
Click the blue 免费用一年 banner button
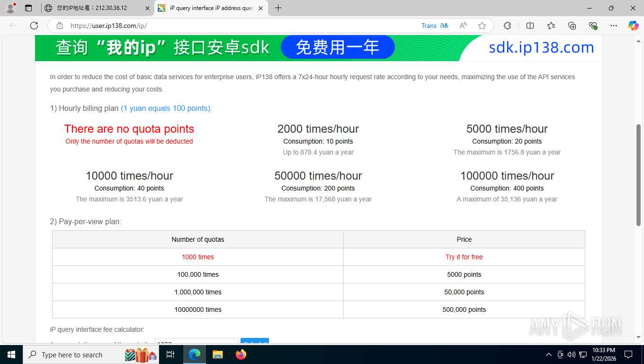[338, 47]
